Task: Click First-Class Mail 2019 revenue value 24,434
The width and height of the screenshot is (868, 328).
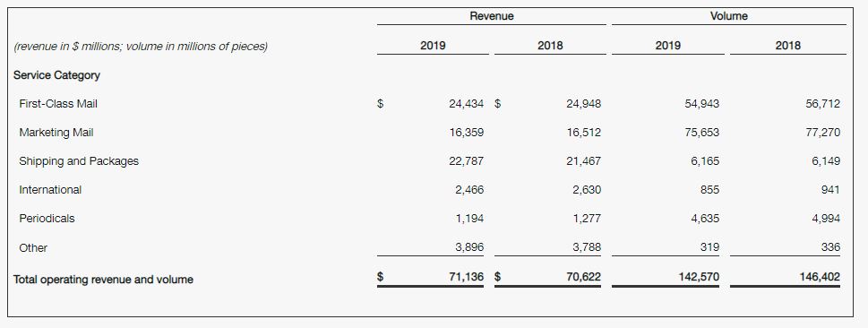Action: click(x=466, y=104)
